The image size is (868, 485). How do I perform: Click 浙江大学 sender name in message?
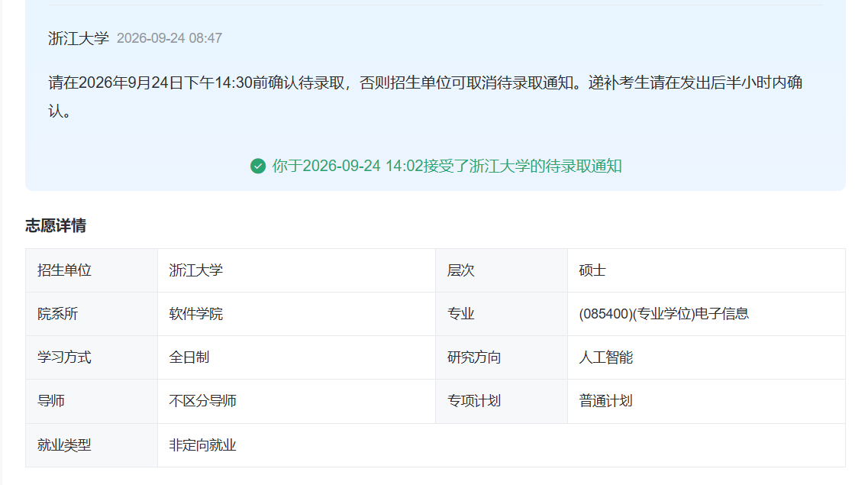point(79,38)
